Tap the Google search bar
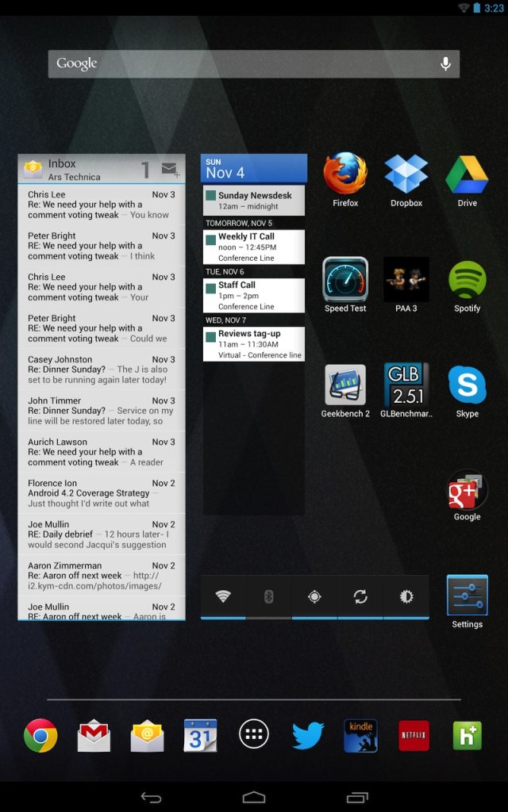Viewport: 508px width, 812px height. (254, 63)
